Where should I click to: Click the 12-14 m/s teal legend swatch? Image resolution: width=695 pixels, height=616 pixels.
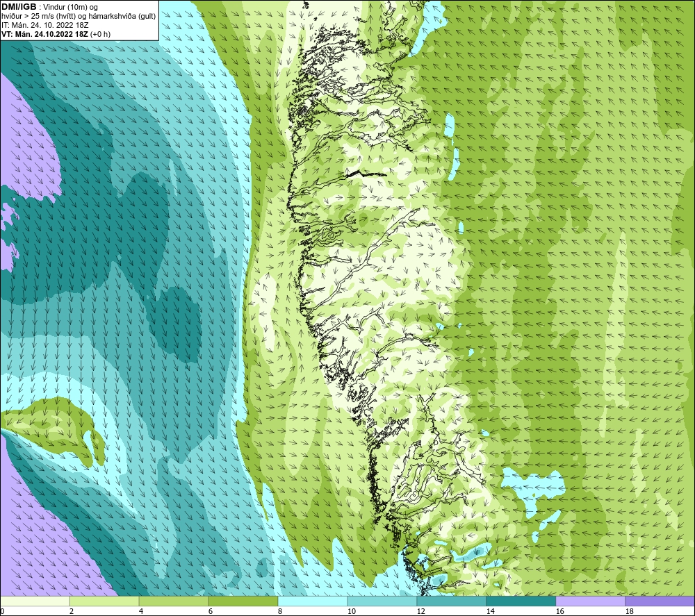[x=451, y=601]
